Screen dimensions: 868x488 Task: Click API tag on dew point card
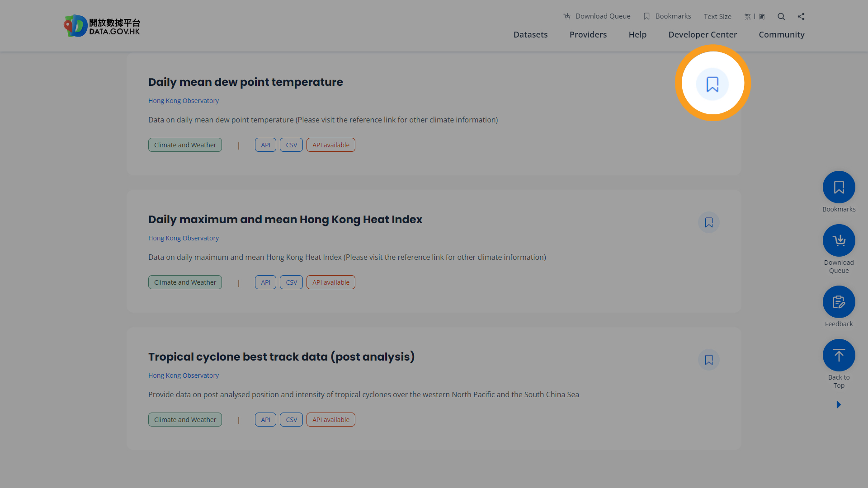265,145
